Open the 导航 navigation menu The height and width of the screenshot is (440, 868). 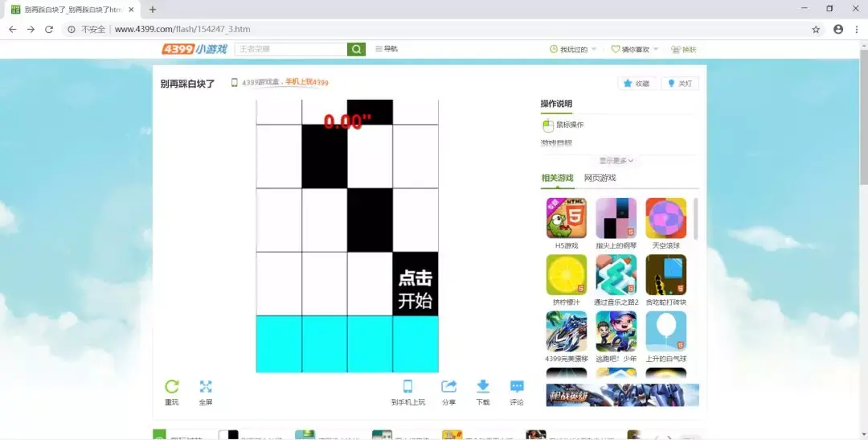tap(387, 49)
